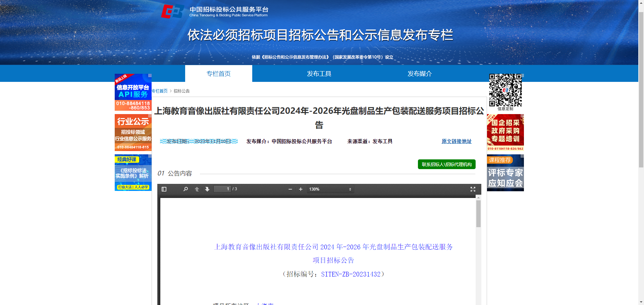644x305 pixels.
Task: Click the 信息开放平台 API服务 banner
Action: point(133,92)
